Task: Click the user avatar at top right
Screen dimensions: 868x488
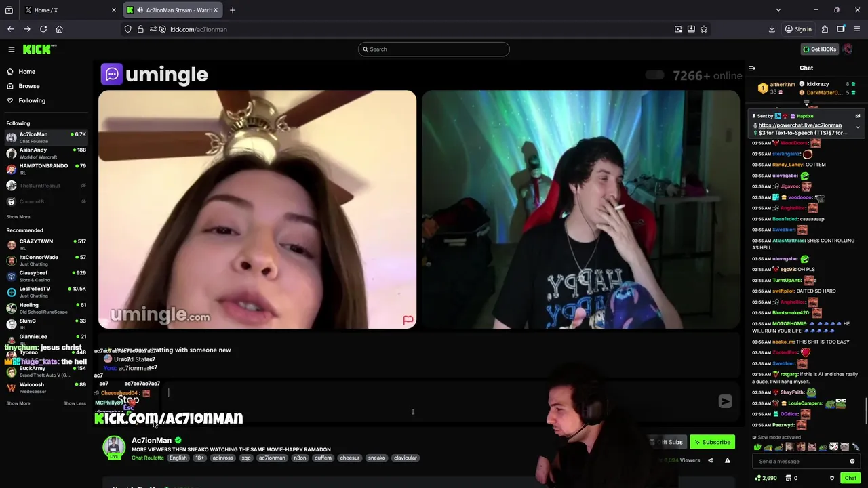Action: pos(848,49)
